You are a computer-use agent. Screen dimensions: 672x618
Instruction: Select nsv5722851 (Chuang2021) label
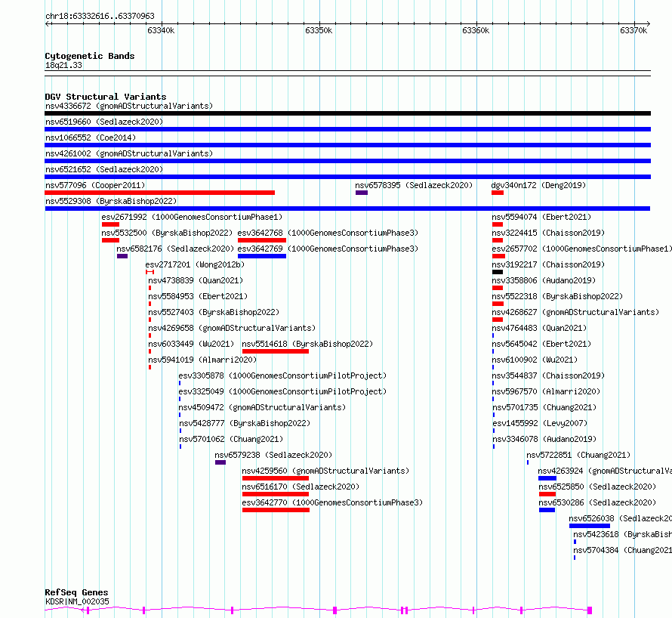coord(578,455)
